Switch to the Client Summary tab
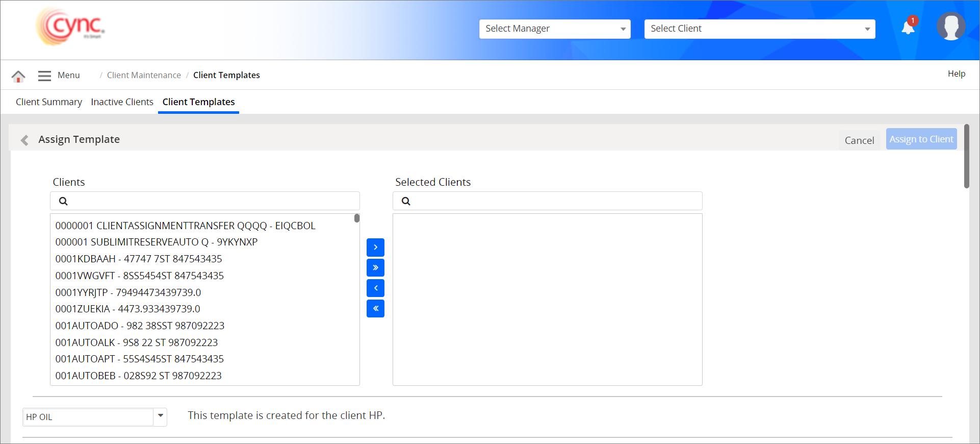Screen dimensions: 980x444 [x=49, y=102]
